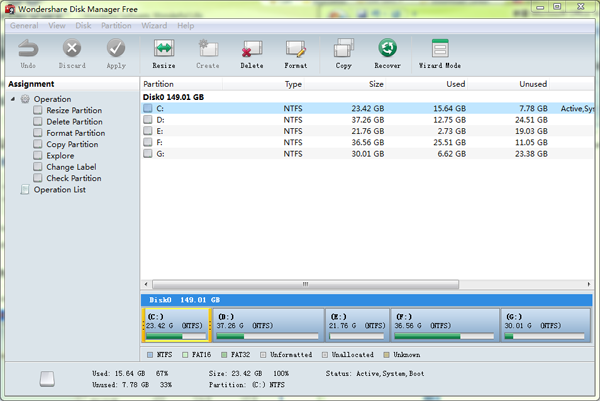Open the Help menu
Image resolution: width=600 pixels, height=401 pixels.
coord(186,26)
